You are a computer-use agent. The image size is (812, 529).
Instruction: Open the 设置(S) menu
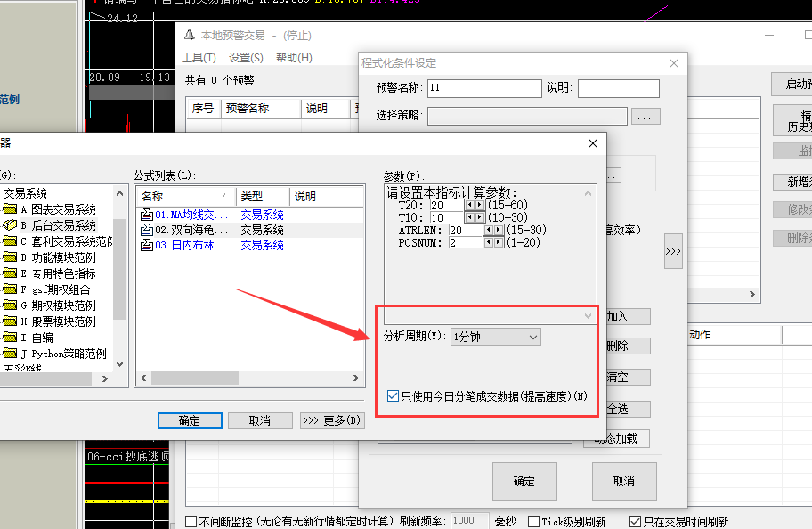[x=246, y=58]
